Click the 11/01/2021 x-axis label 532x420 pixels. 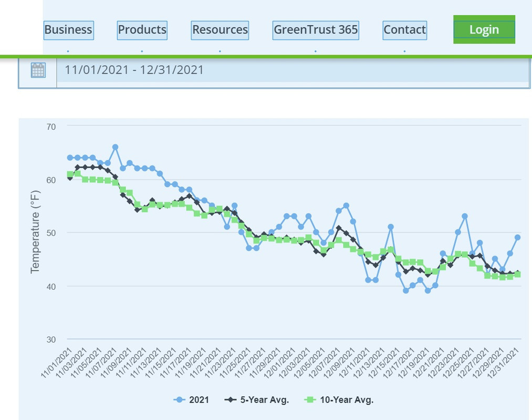pyautogui.click(x=57, y=362)
